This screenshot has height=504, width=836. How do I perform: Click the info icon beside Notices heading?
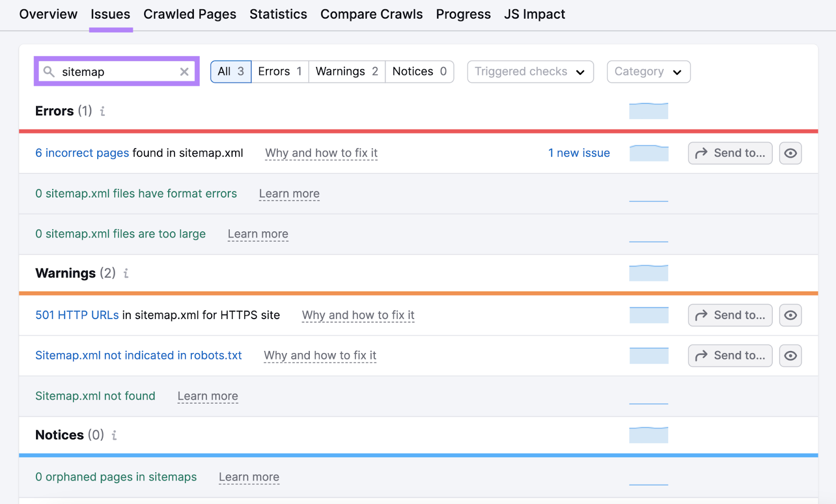pyautogui.click(x=114, y=435)
